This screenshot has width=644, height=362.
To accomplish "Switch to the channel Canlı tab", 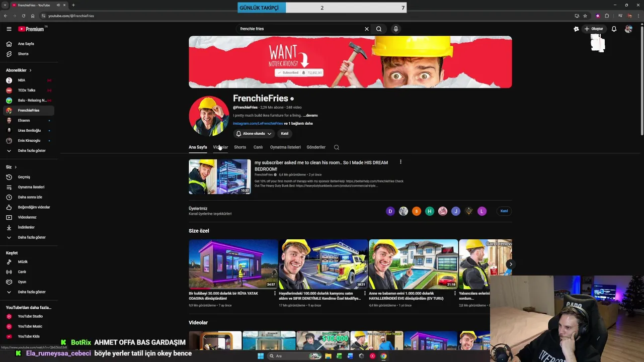I will (x=258, y=147).
